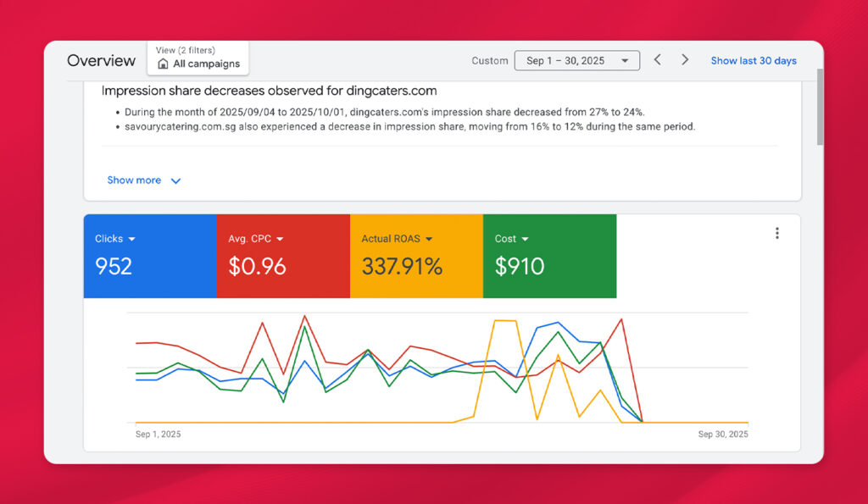Open the Clicks metric dropdown arrow
Viewport: 868px width, 504px height.
tap(131, 240)
